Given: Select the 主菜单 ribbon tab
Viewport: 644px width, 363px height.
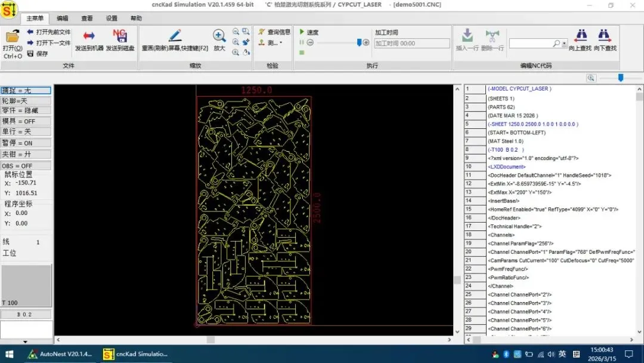Looking at the screenshot, I should (35, 18).
